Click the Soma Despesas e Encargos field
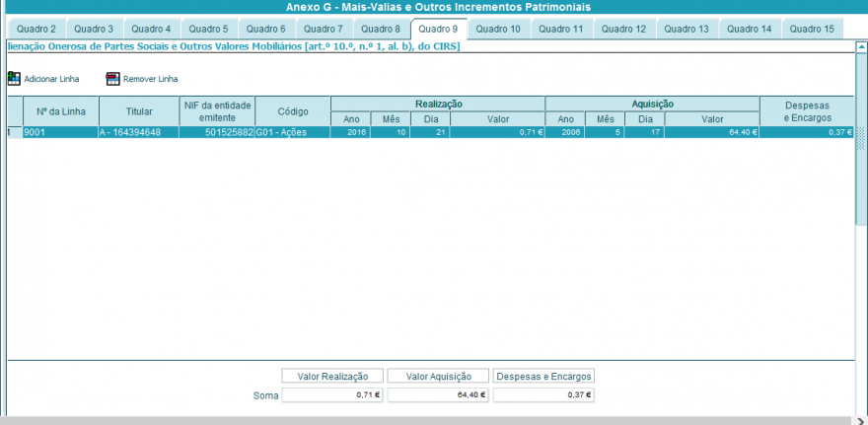This screenshot has width=868, height=425. point(543,395)
